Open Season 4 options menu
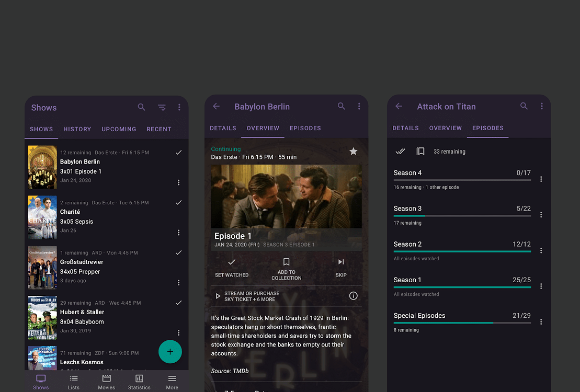 pyautogui.click(x=541, y=179)
